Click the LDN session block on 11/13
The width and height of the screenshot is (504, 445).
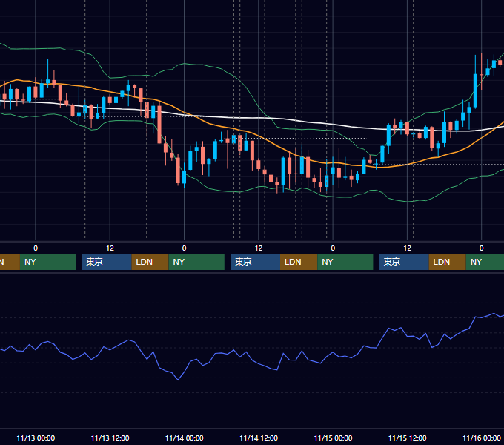point(150,262)
